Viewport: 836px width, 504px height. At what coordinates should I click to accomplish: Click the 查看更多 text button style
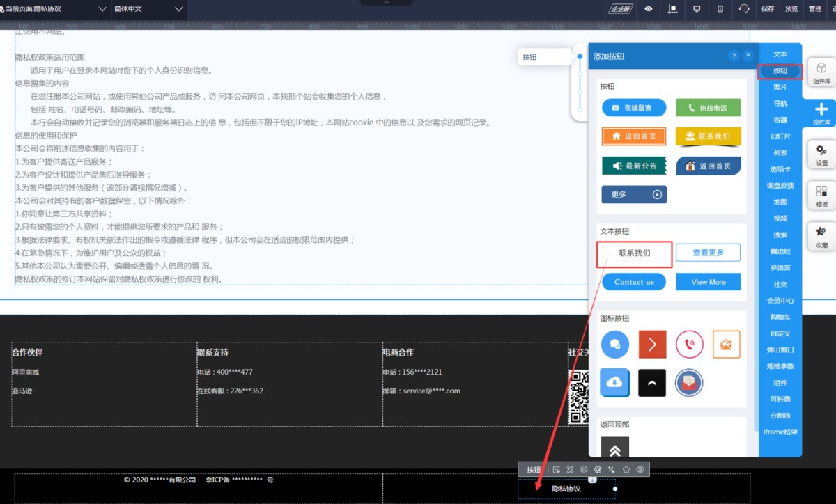[708, 253]
